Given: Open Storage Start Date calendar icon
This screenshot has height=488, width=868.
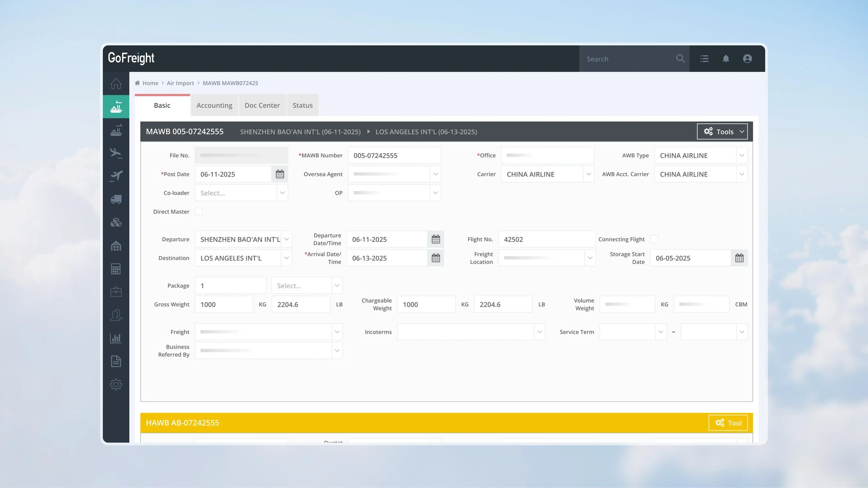Looking at the screenshot, I should coord(739,258).
